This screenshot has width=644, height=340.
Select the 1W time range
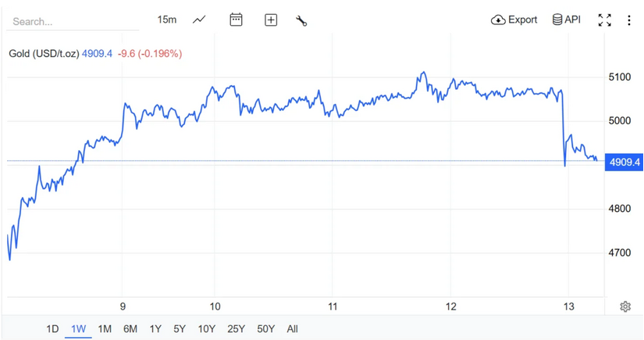pos(78,329)
